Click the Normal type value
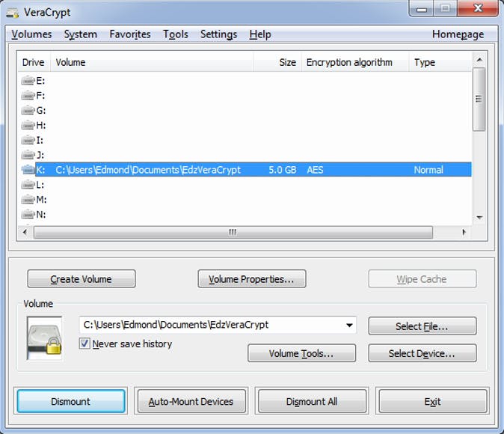 tap(428, 170)
